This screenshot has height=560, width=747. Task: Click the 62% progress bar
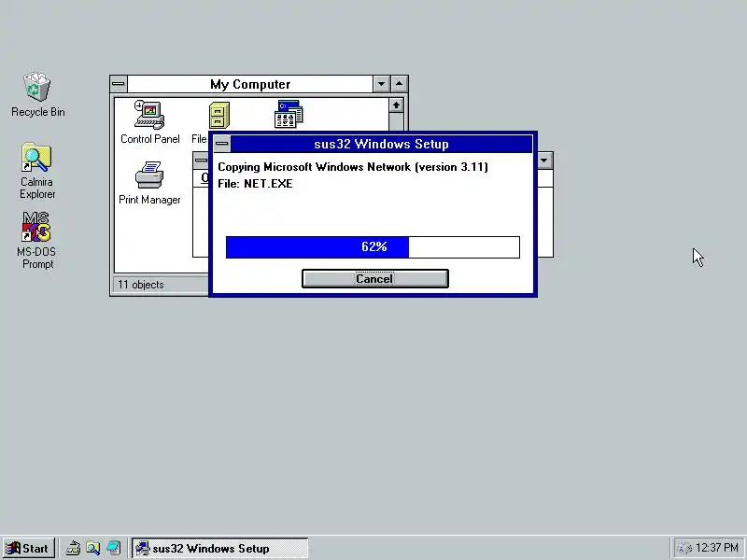click(x=373, y=247)
